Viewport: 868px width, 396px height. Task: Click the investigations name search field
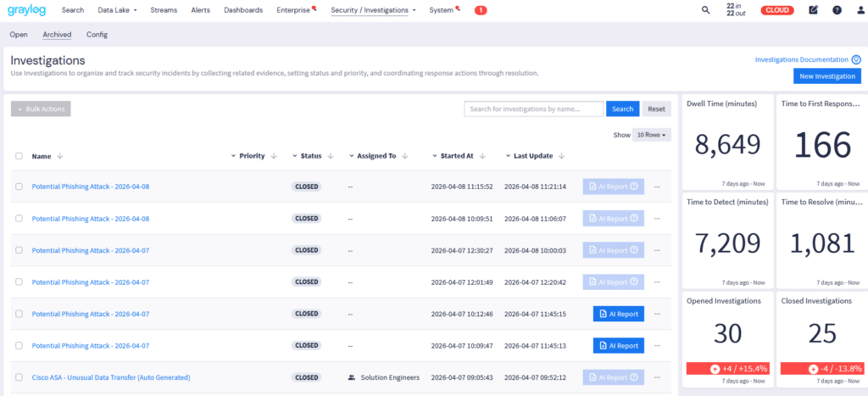(x=534, y=109)
